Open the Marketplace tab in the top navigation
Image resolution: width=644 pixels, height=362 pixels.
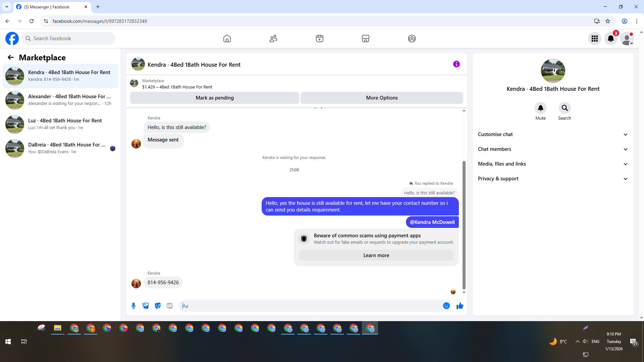click(365, 39)
